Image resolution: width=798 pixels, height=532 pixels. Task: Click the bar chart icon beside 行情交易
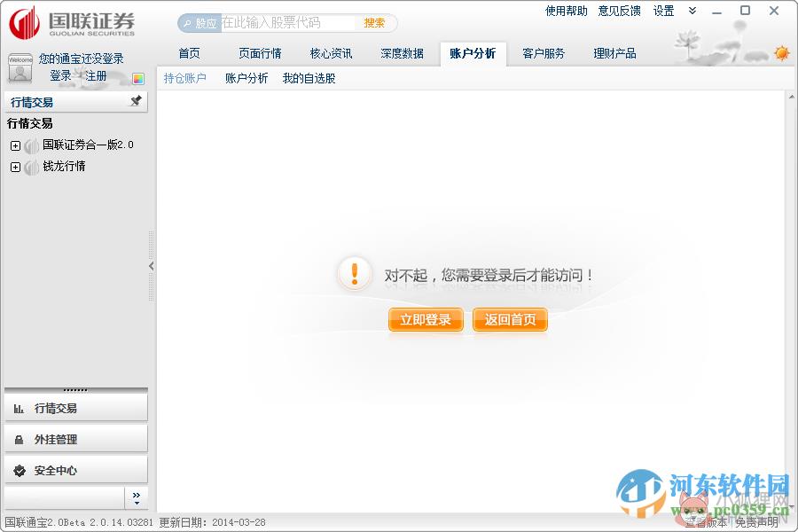point(19,408)
